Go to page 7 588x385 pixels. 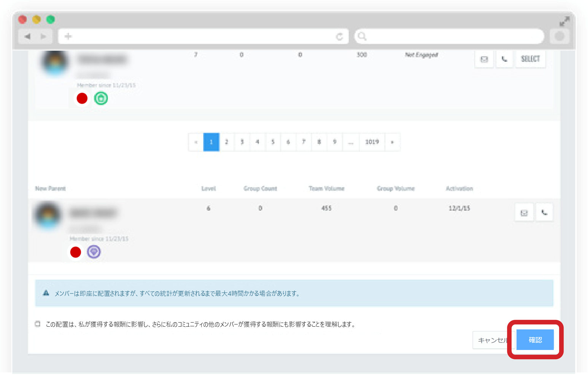click(x=304, y=142)
